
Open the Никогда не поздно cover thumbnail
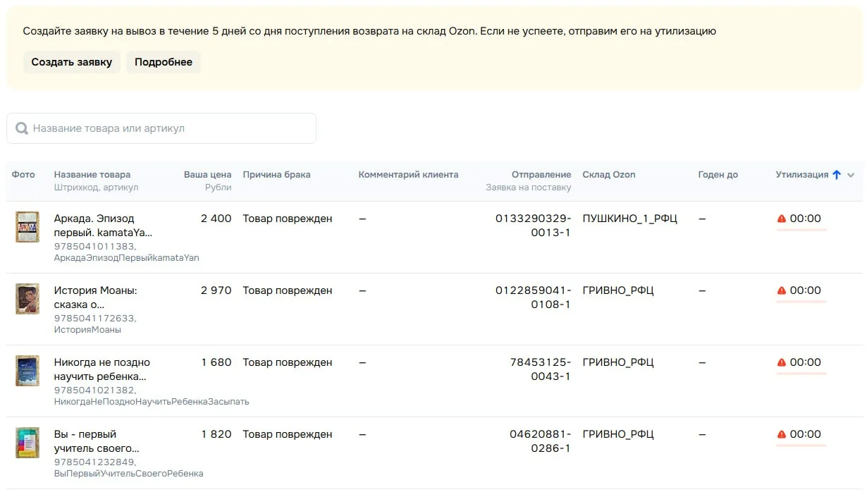(27, 371)
